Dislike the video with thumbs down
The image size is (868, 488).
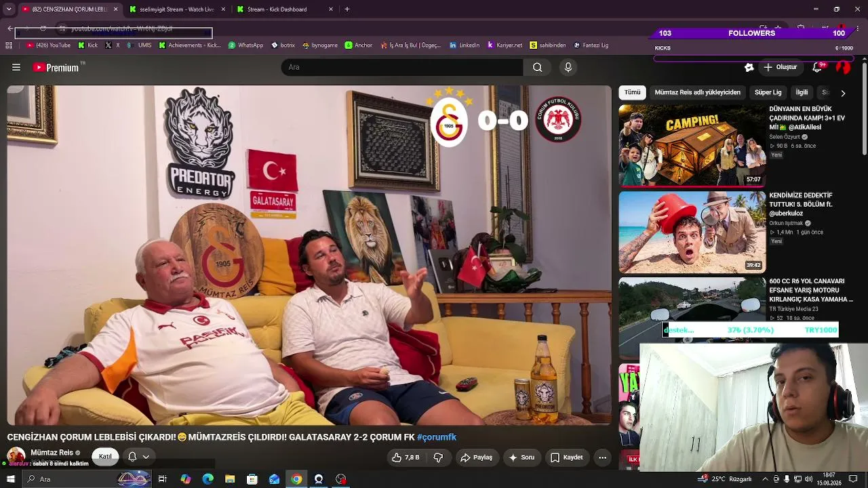point(438,457)
